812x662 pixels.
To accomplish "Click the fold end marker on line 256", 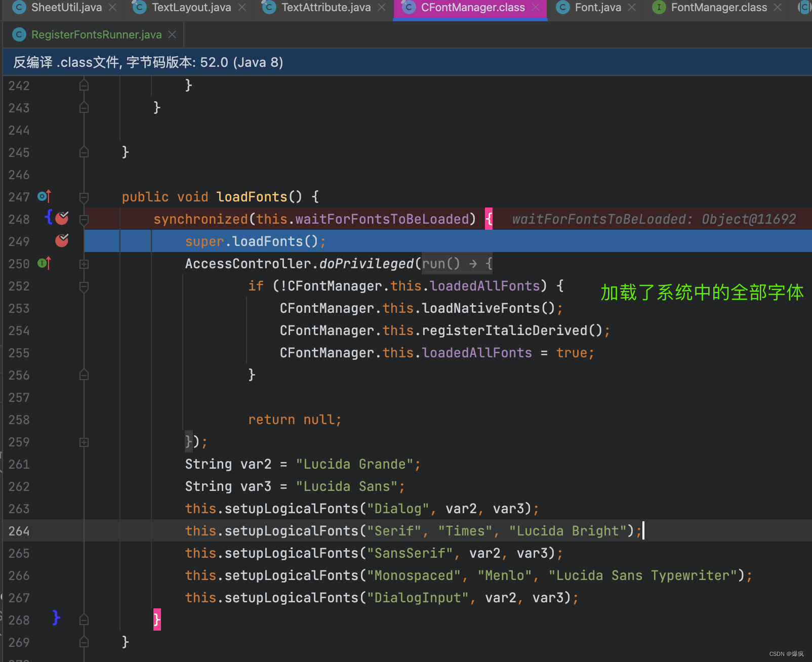I will coord(84,375).
